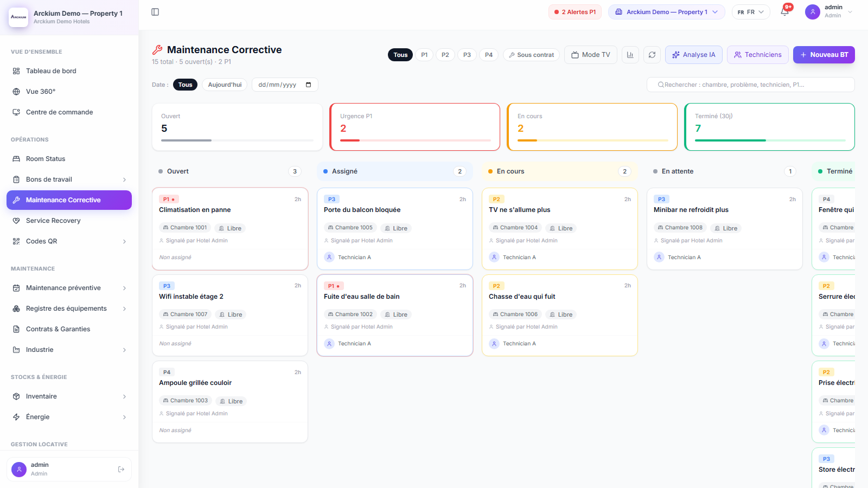Open the Tableau de bord page
868x488 pixels.
click(69, 71)
